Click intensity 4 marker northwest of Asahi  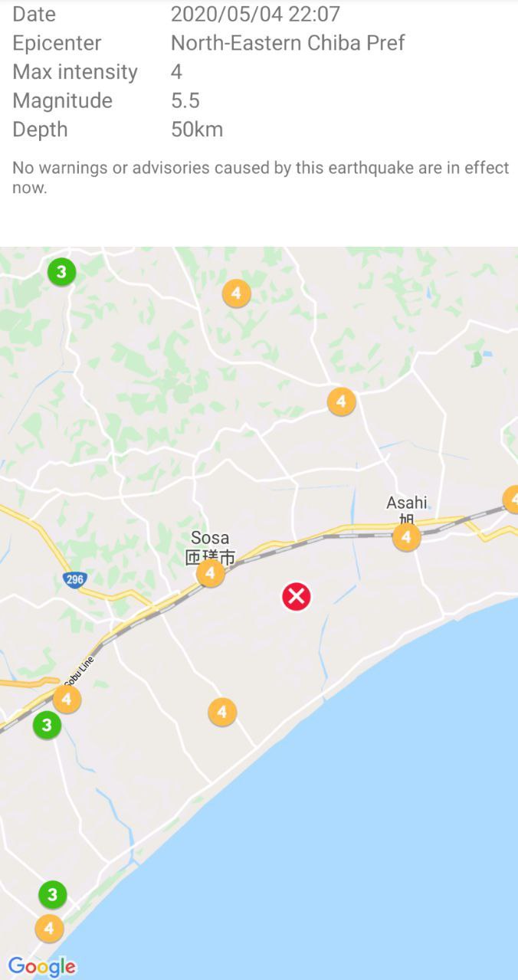341,402
